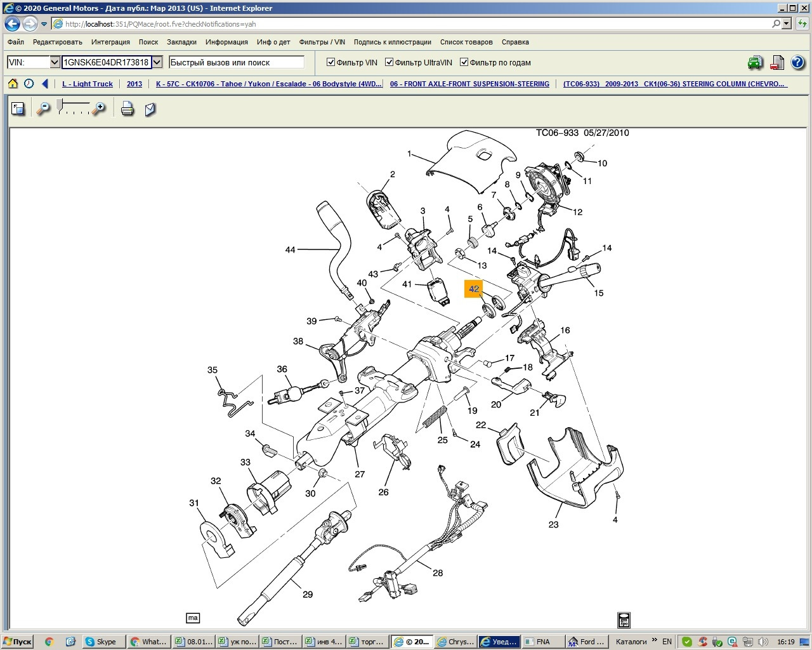
Task: Open the recent pages dropdown arrow
Action: (x=44, y=24)
